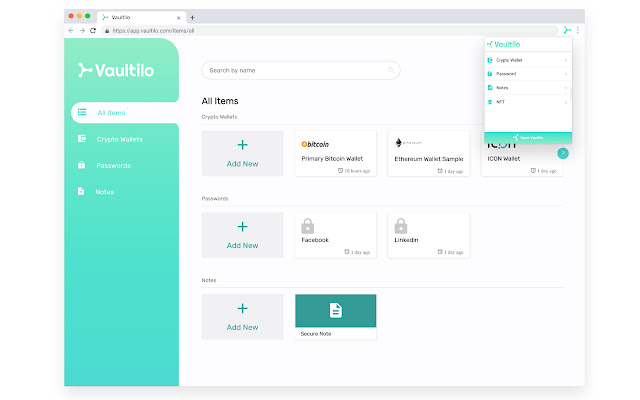The height and width of the screenshot is (400, 640).
Task: Click the plus icon in Crypto Wallets Add New
Action: (x=242, y=145)
